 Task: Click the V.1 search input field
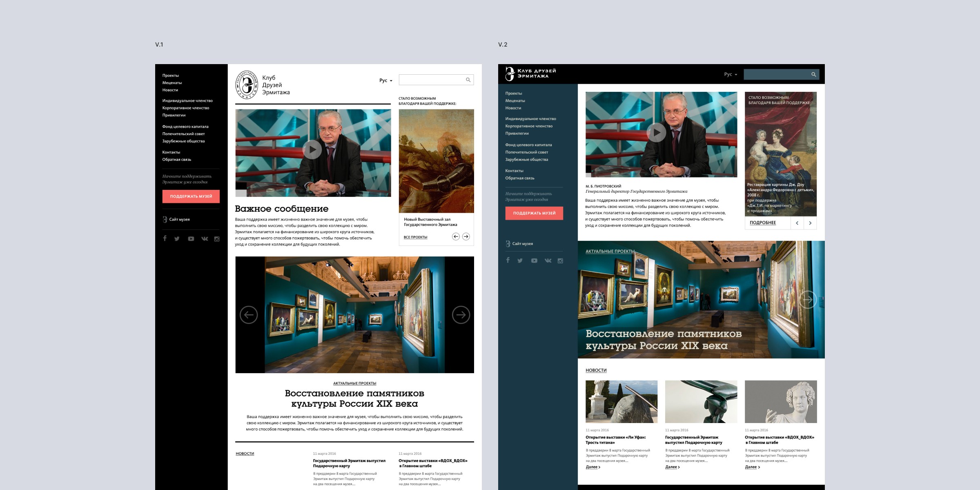431,80
